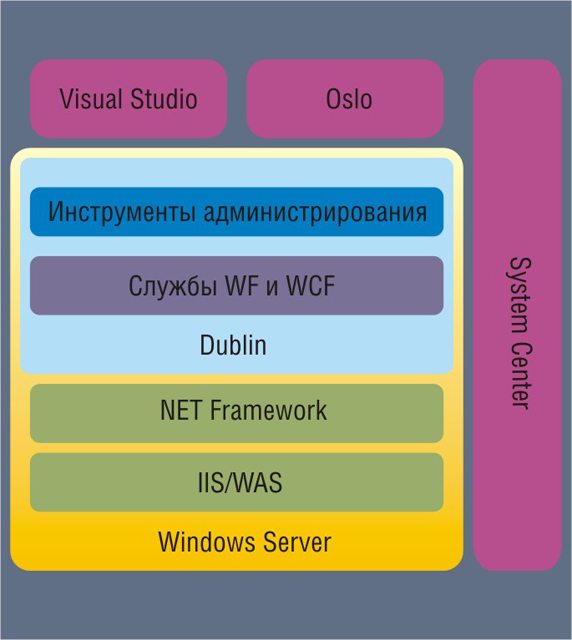Click the word Center in vertical bar

pos(521,377)
